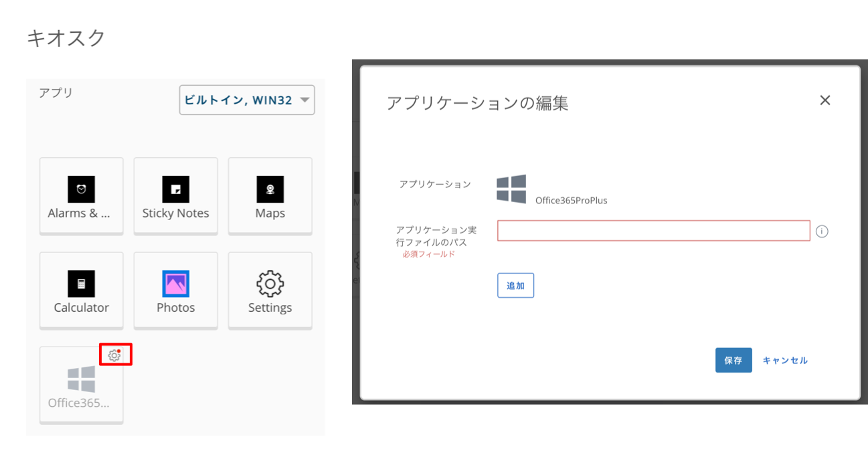Click the Calculator tile label text
The image size is (868, 461).
(x=81, y=308)
